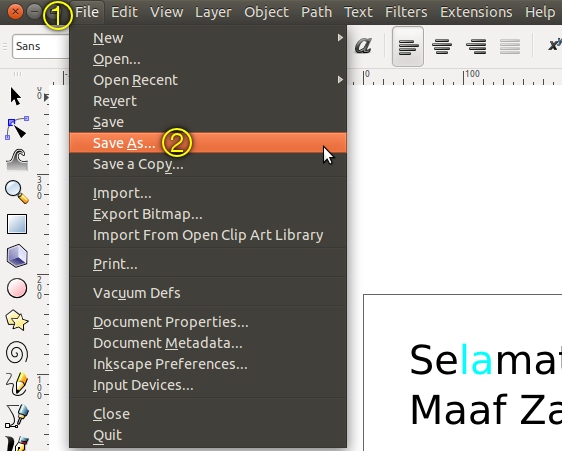
Task: Open the Extensions menu
Action: pyautogui.click(x=476, y=12)
